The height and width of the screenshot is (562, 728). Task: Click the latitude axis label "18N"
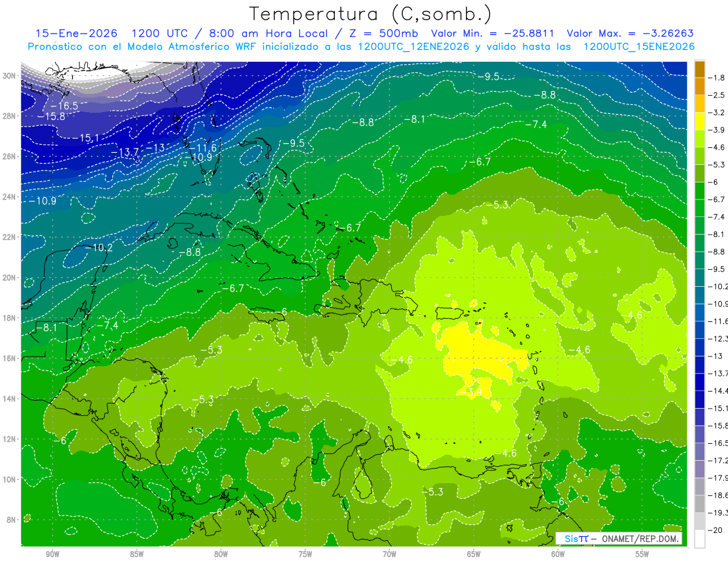10,318
